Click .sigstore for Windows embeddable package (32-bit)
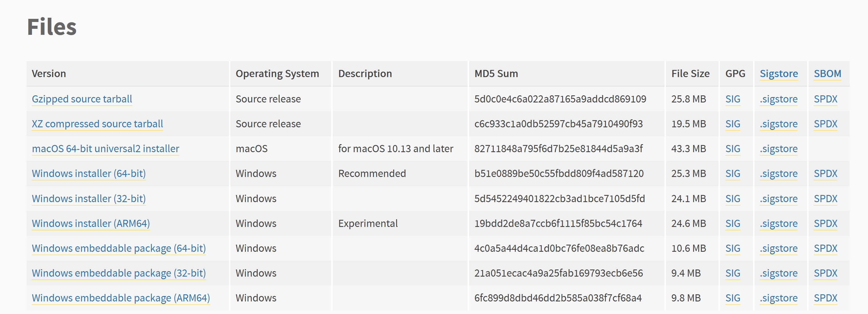Viewport: 868px width, 314px height. [778, 273]
